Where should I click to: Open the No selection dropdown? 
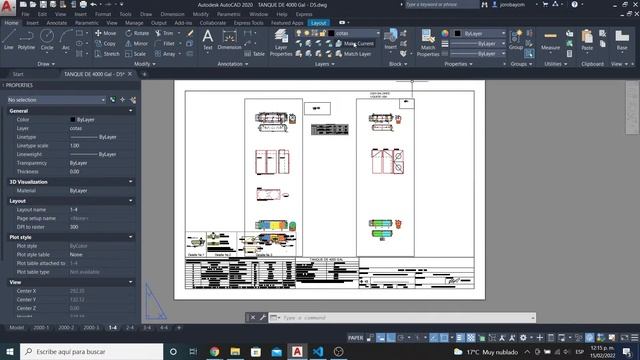[x=56, y=100]
